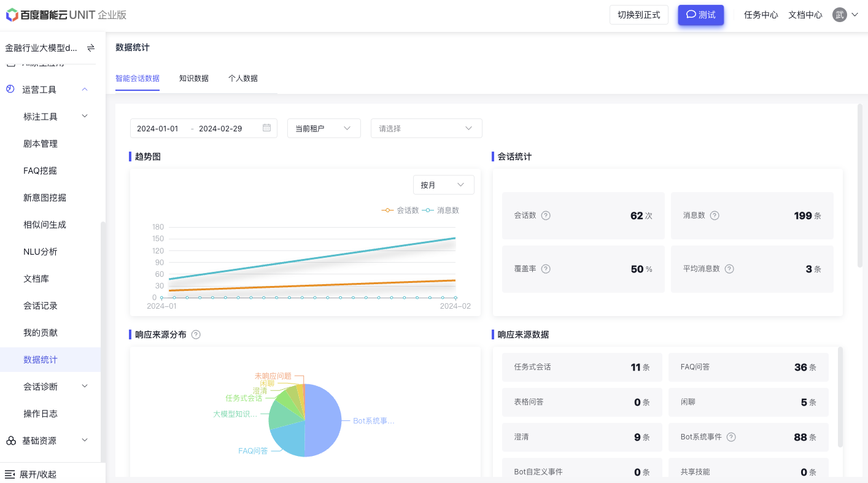Click help icon beside 消息数
The height and width of the screenshot is (483, 868).
click(x=715, y=215)
